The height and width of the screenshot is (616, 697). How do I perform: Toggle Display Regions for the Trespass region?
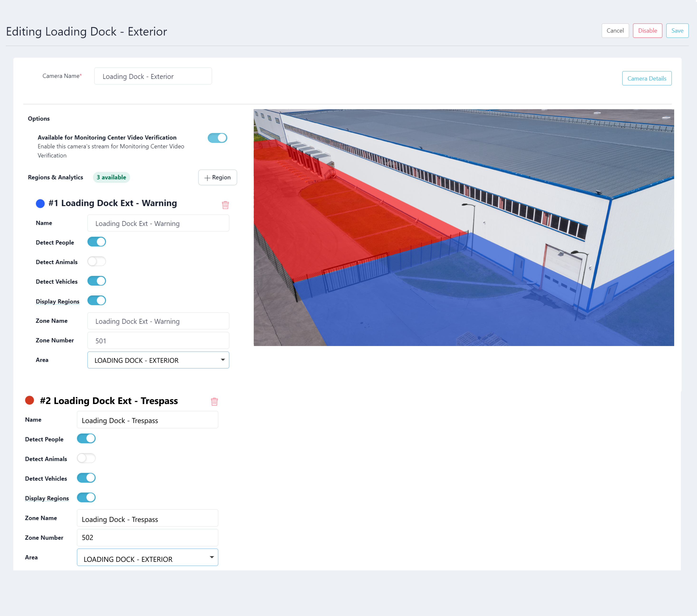86,498
